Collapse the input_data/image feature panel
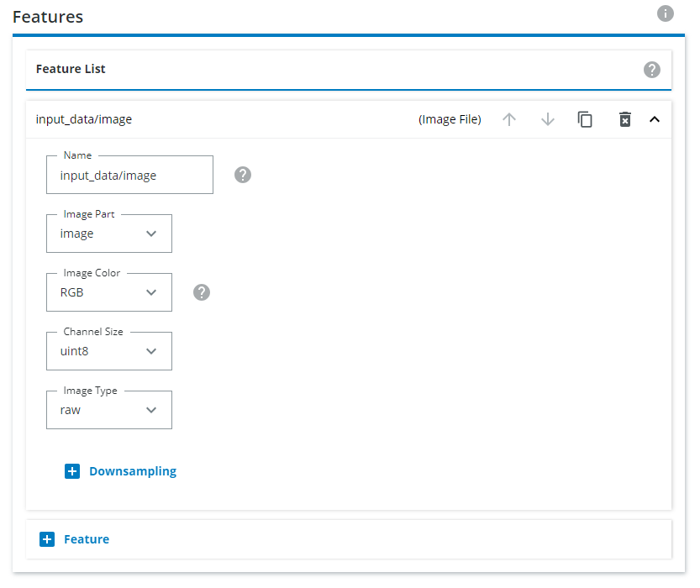Screen dimensions: 700x588 pyautogui.click(x=655, y=119)
